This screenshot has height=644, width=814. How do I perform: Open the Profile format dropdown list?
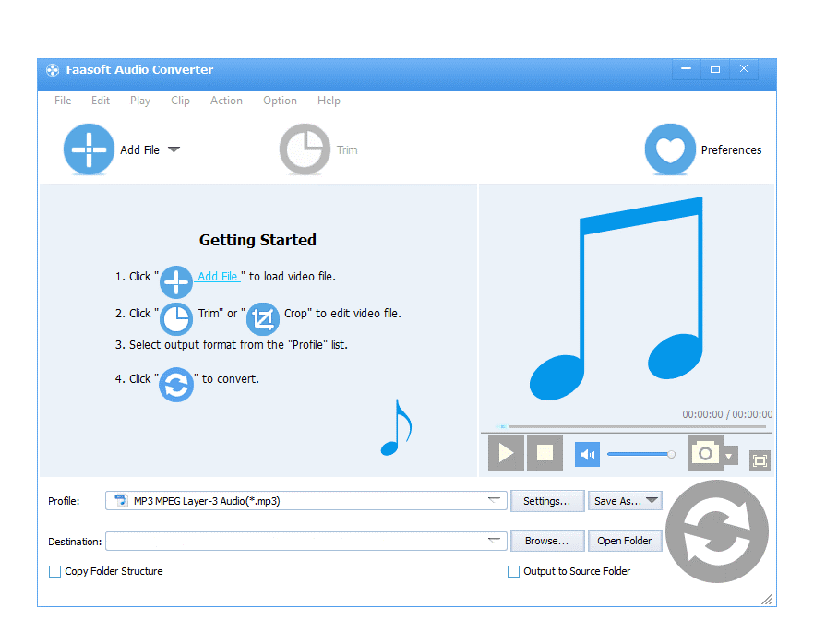click(496, 501)
